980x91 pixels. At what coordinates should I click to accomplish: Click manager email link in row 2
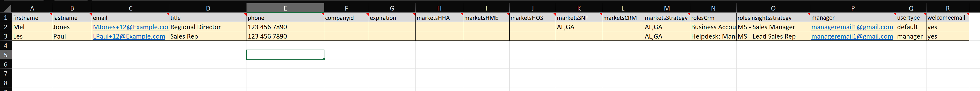tap(852, 27)
